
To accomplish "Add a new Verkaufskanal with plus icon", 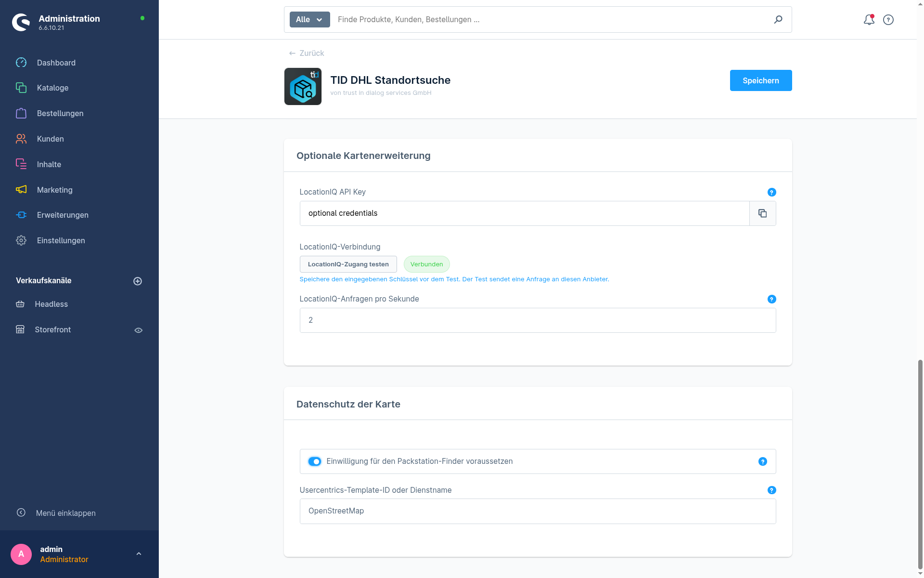I will (x=138, y=281).
